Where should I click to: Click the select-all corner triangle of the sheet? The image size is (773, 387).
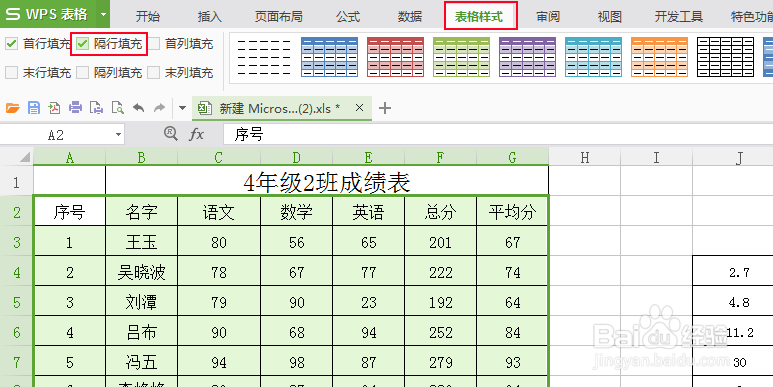25,157
